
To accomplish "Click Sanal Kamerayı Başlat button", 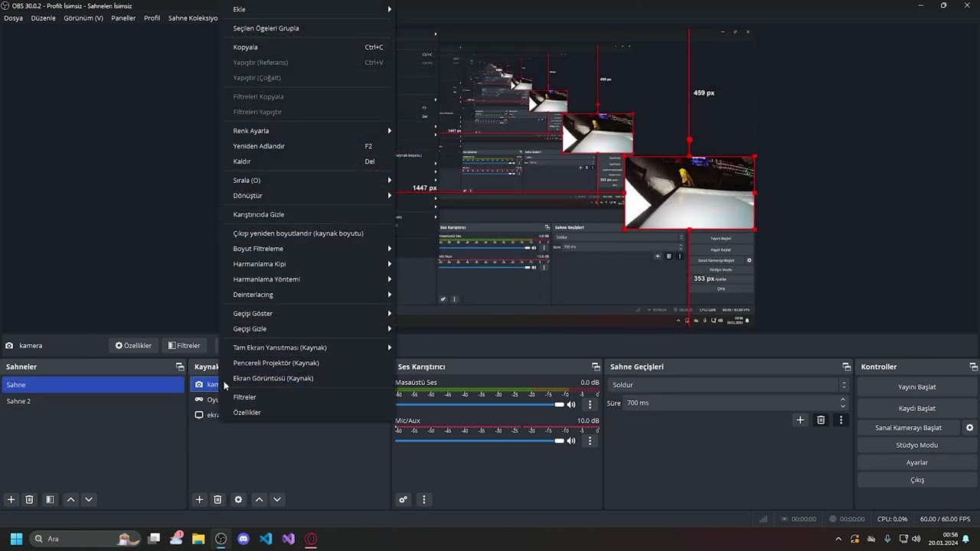I will tap(908, 428).
